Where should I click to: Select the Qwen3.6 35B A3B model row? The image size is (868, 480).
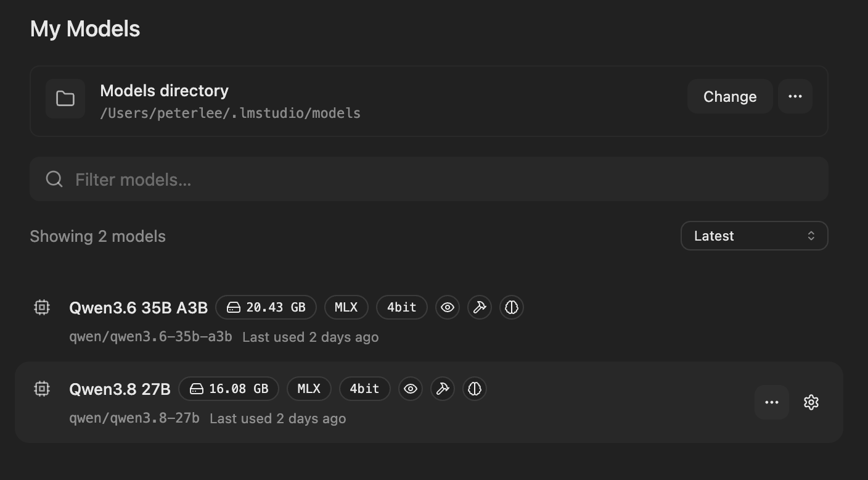tap(429, 321)
